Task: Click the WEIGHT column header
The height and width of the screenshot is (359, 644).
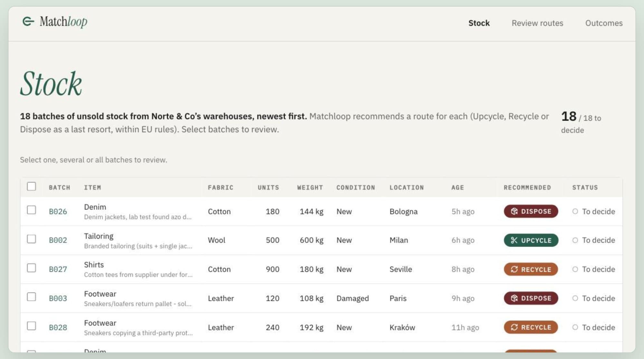Action: click(310, 187)
